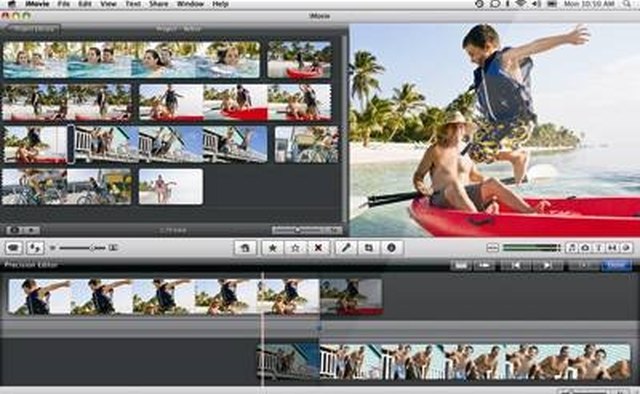640x394 pixels.
Task: Open the File menu
Action: pos(64,4)
